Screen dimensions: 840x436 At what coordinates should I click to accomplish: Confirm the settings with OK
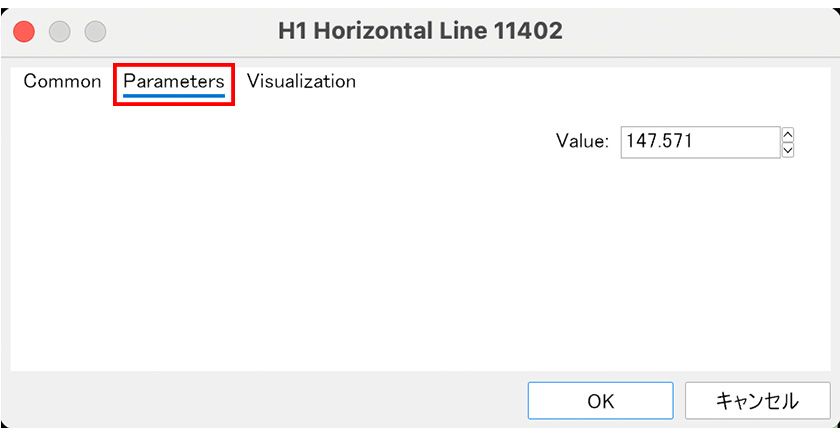pyautogui.click(x=600, y=401)
